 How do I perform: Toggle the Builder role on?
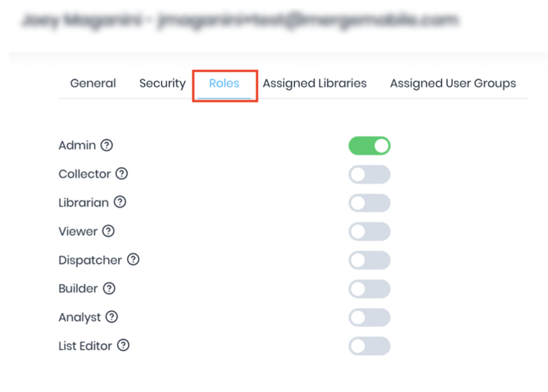click(369, 289)
